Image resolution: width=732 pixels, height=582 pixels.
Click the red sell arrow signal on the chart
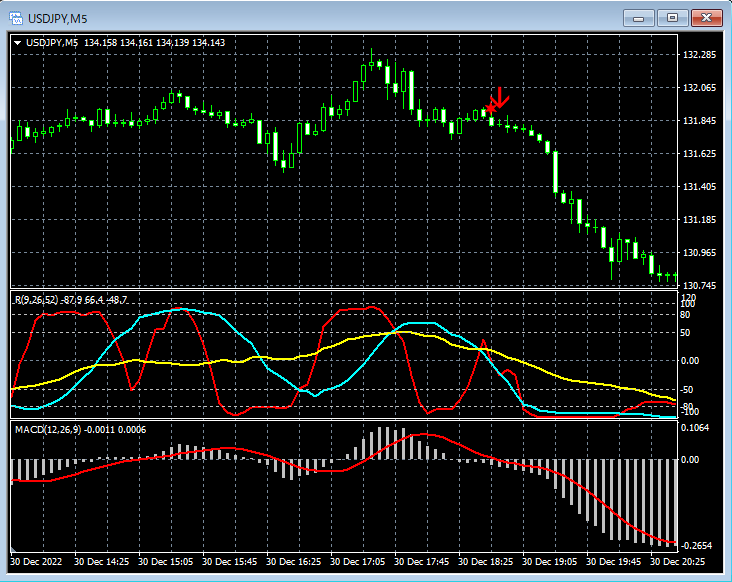500,98
